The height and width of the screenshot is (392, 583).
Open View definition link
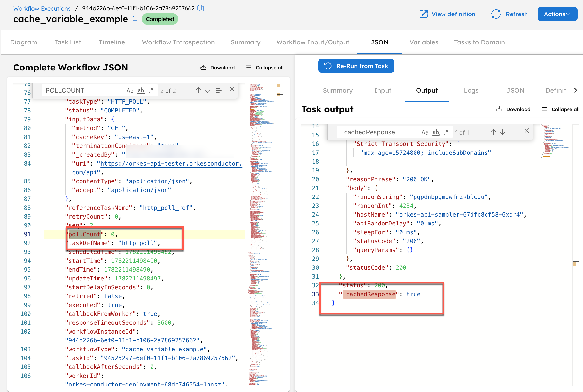coord(447,14)
